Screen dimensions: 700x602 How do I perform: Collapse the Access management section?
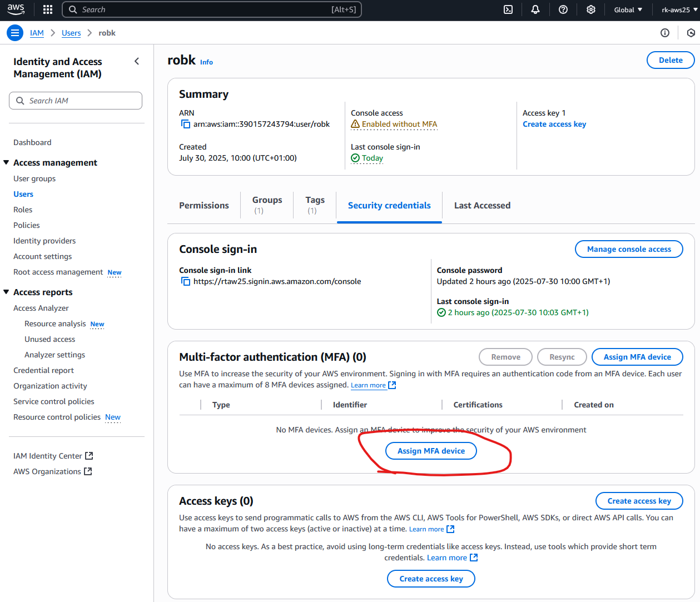pyautogui.click(x=7, y=162)
